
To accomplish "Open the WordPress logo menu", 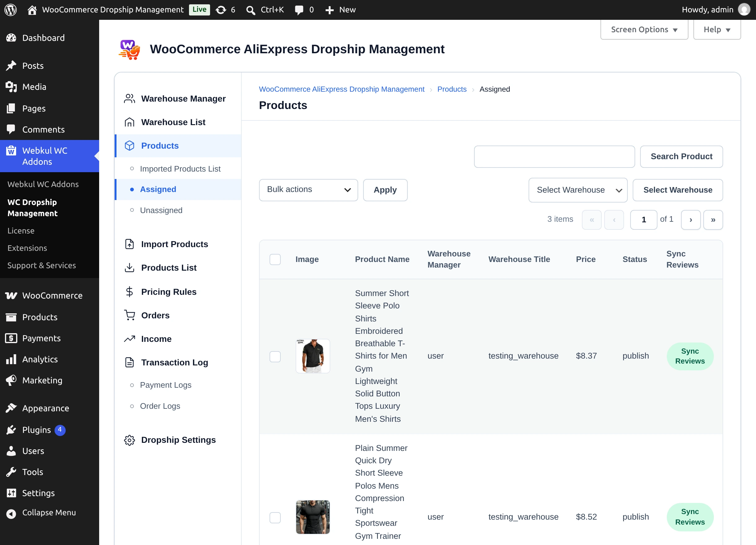I will coord(11,10).
